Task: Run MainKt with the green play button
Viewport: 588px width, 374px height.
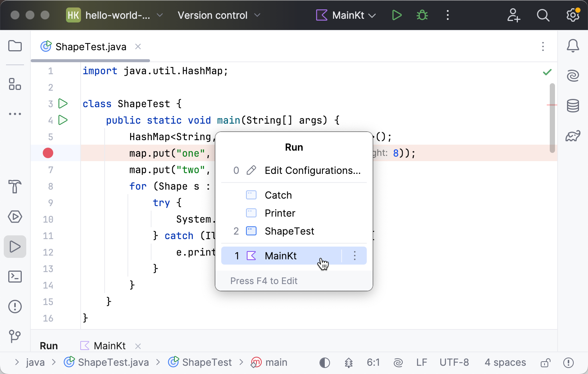Action: click(x=397, y=15)
